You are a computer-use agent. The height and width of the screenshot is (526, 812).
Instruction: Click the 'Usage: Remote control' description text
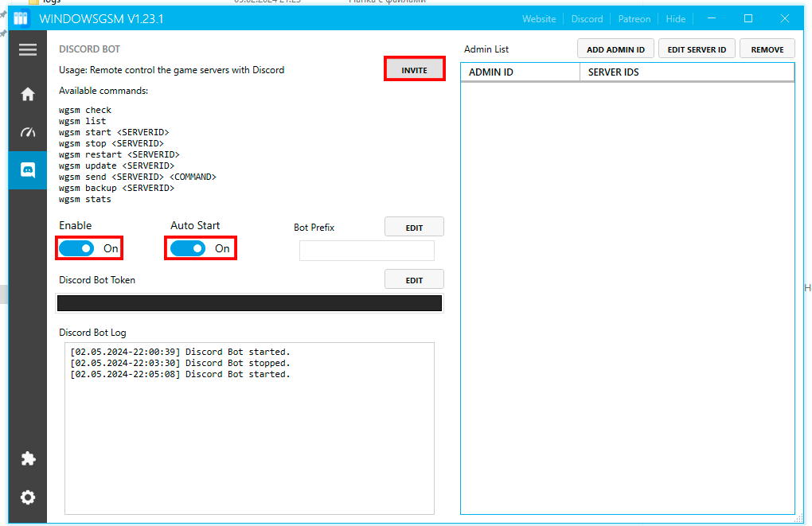[171, 70]
